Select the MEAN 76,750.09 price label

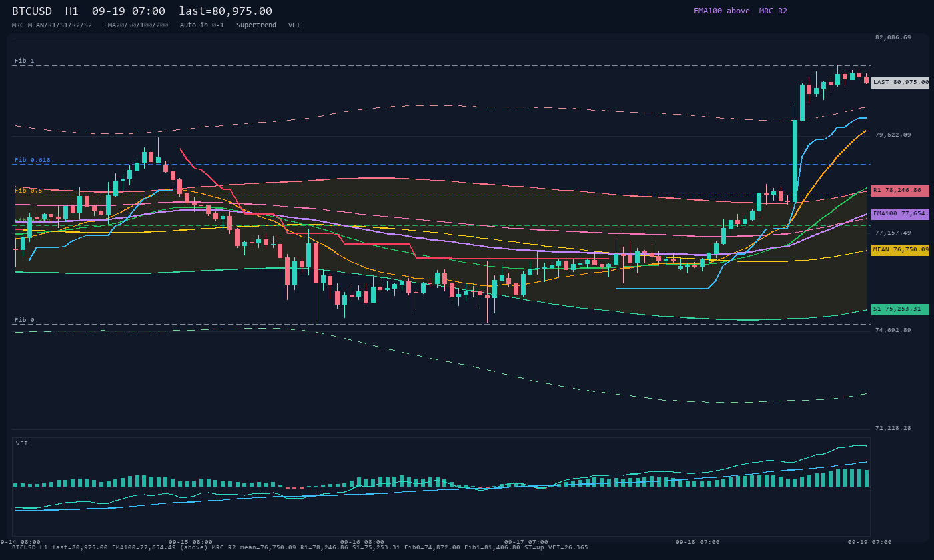pyautogui.click(x=900, y=250)
